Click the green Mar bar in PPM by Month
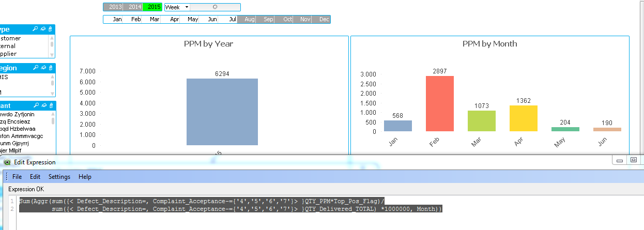The image size is (644, 230). (482, 121)
